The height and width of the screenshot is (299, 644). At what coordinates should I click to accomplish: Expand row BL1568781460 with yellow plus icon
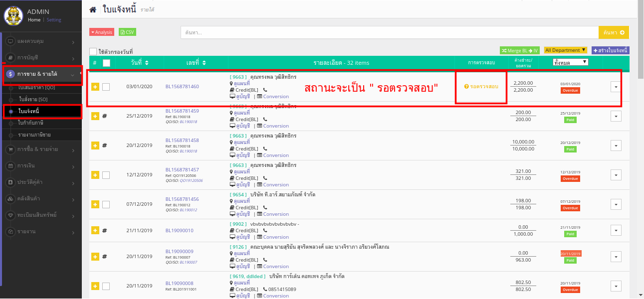[x=95, y=87]
